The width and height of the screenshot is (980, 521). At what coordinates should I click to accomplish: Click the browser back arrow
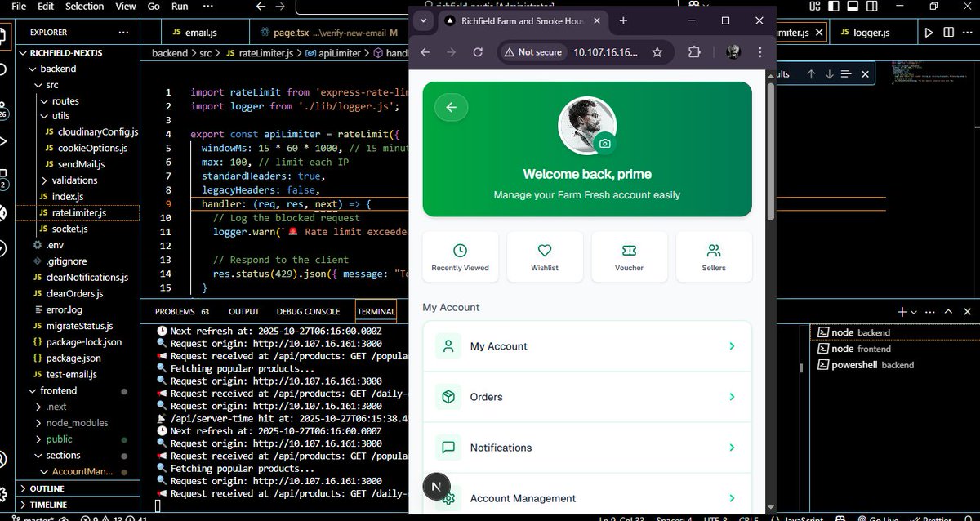point(425,52)
